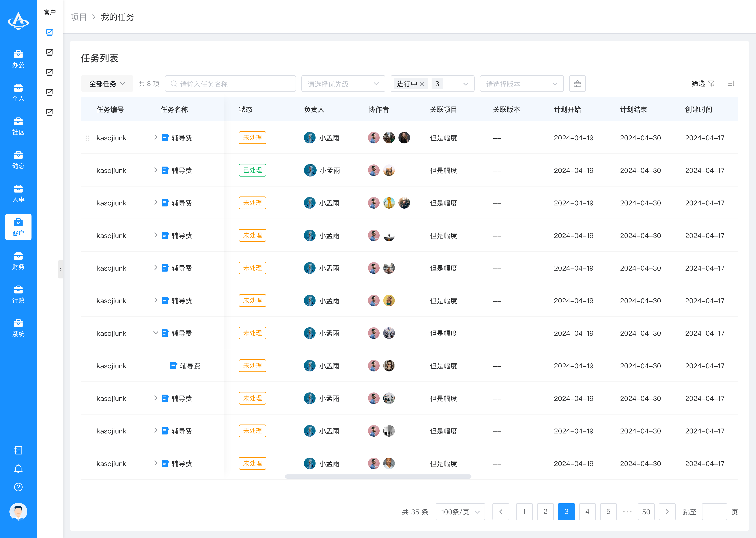
Task: Focus the 请输入任务名称 search field
Action: (x=230, y=84)
